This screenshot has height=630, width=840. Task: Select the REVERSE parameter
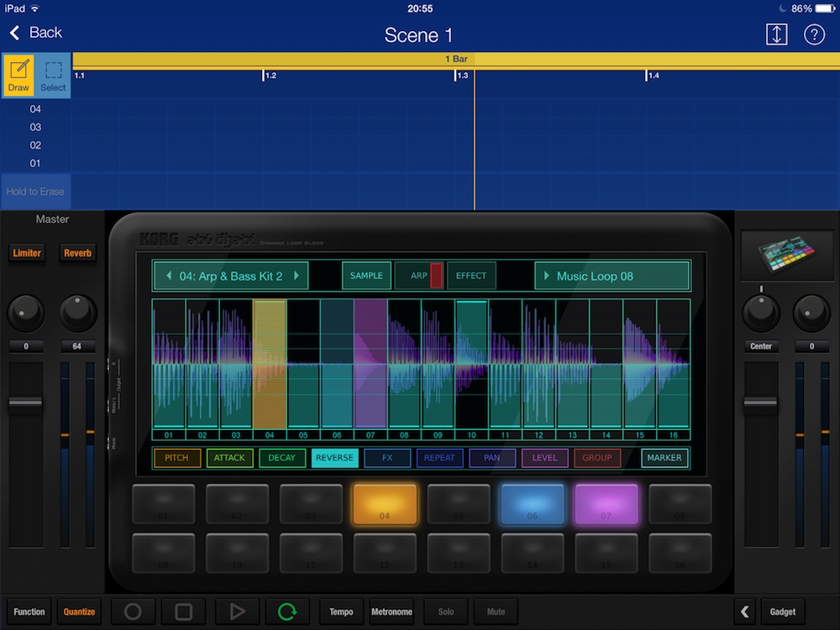click(x=334, y=458)
